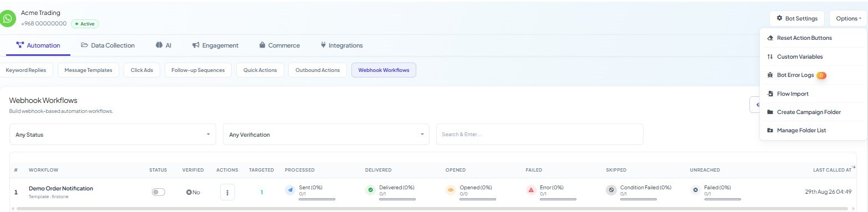Click the targeted count 1 link
Viewport: 868px width, 212px height.
tap(262, 192)
